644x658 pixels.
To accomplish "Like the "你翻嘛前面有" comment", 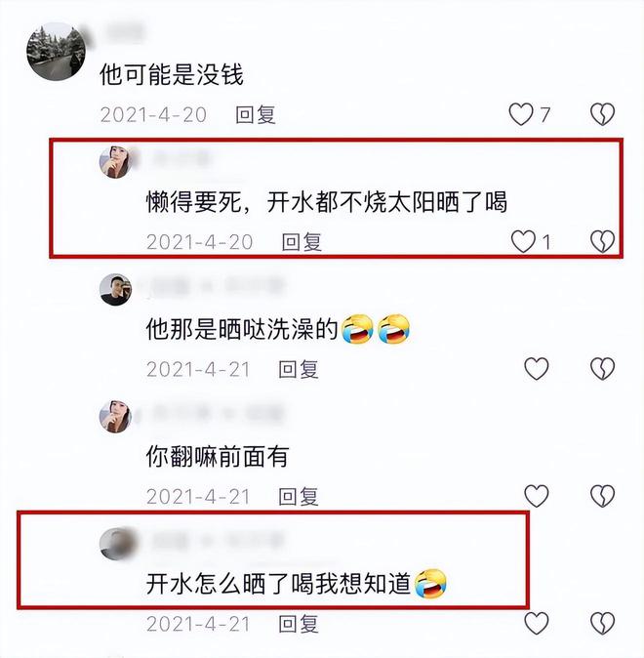I will click(537, 496).
